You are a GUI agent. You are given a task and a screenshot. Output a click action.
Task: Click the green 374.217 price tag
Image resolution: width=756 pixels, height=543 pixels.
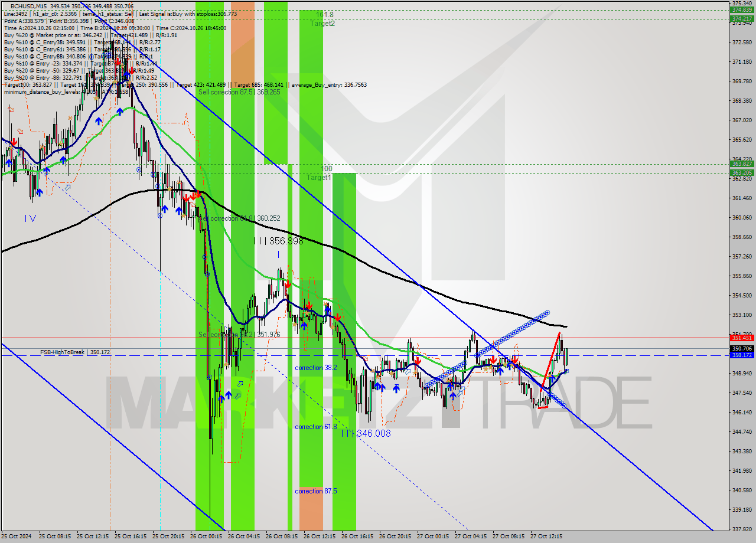pyautogui.click(x=742, y=18)
